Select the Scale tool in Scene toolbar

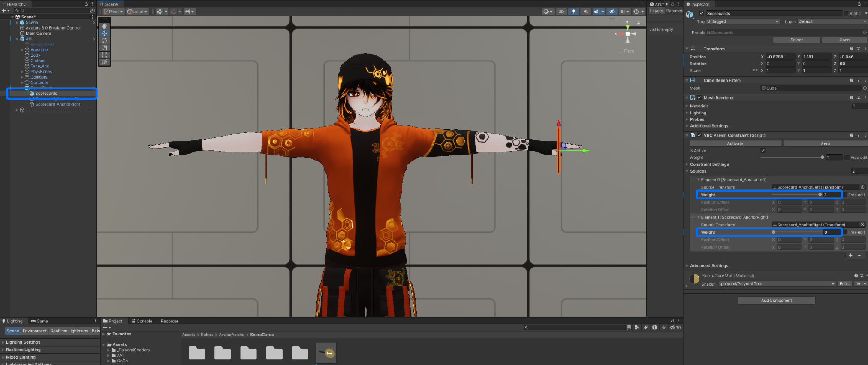pyautogui.click(x=104, y=48)
